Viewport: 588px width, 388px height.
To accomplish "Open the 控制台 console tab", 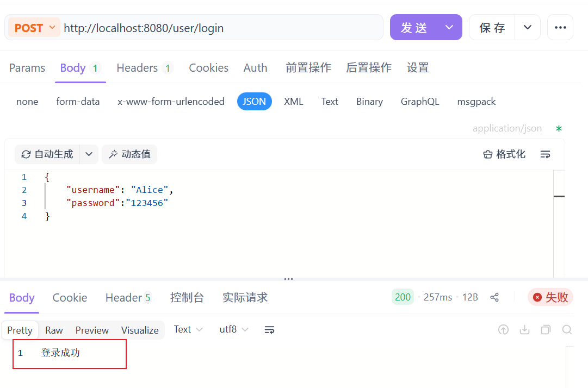I will (x=187, y=298).
